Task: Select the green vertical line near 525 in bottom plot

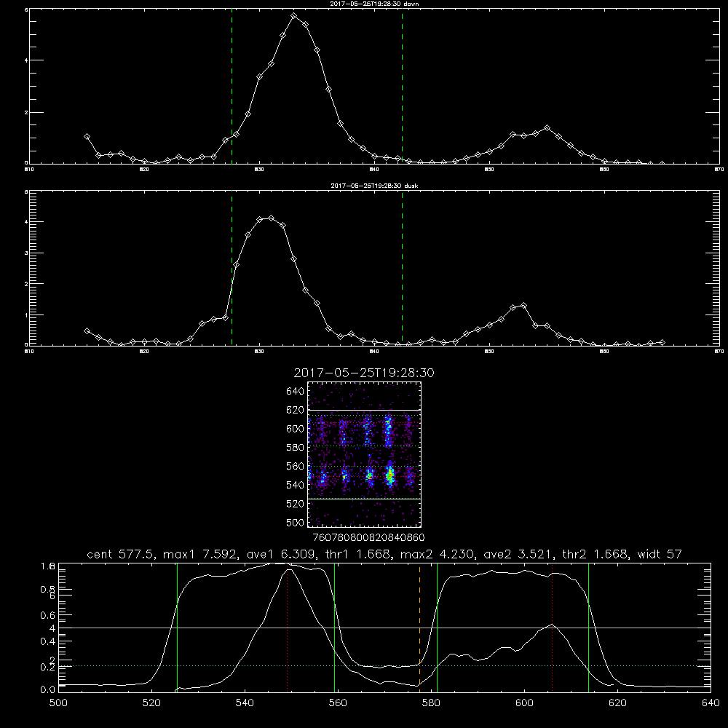Action: click(x=177, y=628)
